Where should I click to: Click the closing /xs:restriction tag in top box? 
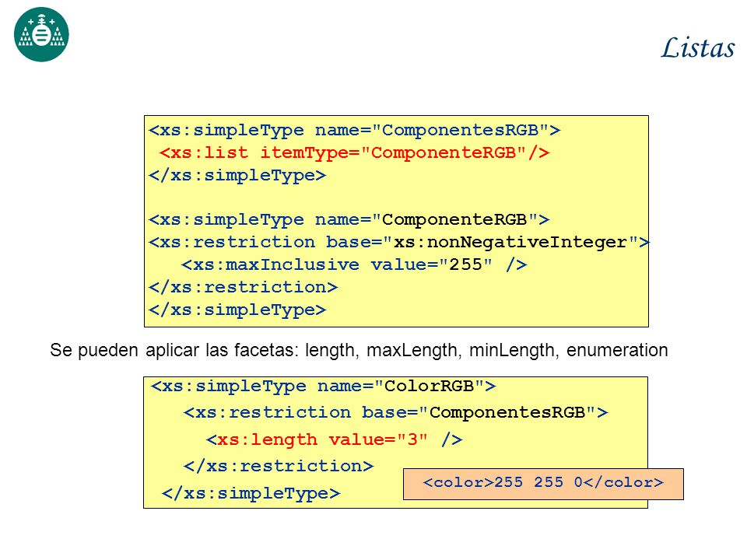click(x=243, y=287)
